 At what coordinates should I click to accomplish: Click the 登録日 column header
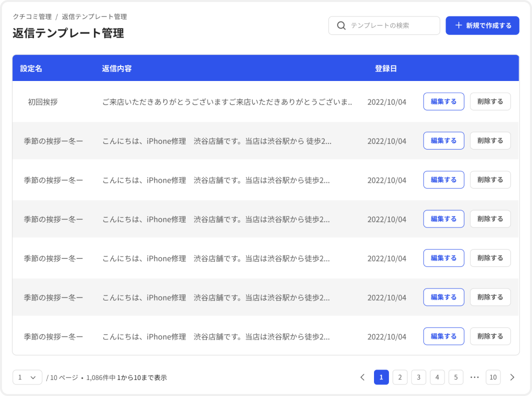click(x=384, y=68)
